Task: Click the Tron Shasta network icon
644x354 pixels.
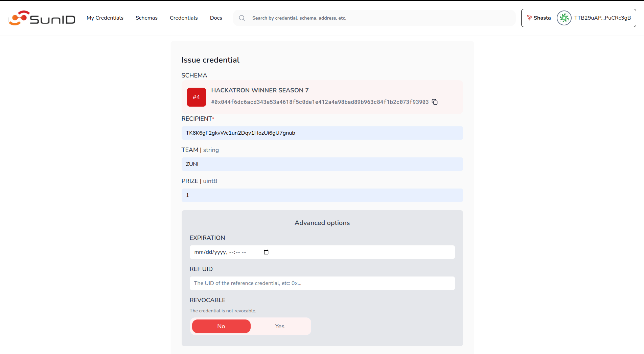Action: (529, 18)
